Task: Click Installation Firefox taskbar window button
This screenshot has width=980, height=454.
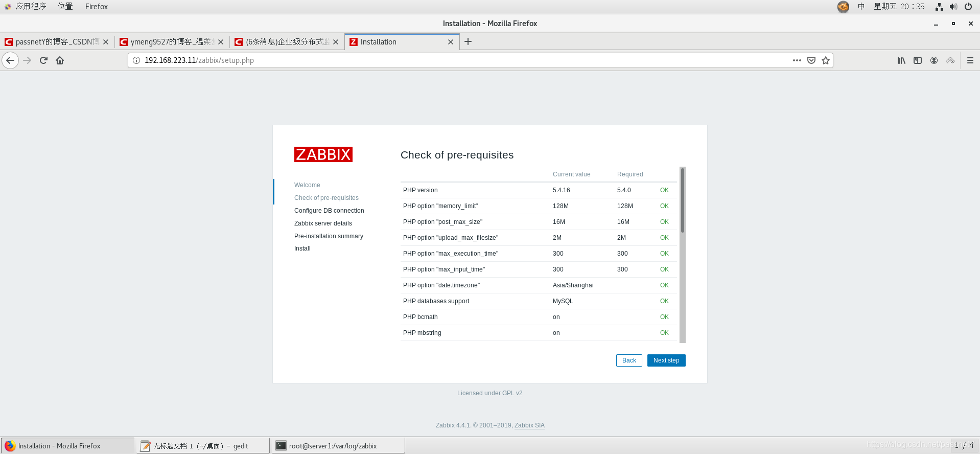Action: coord(67,446)
